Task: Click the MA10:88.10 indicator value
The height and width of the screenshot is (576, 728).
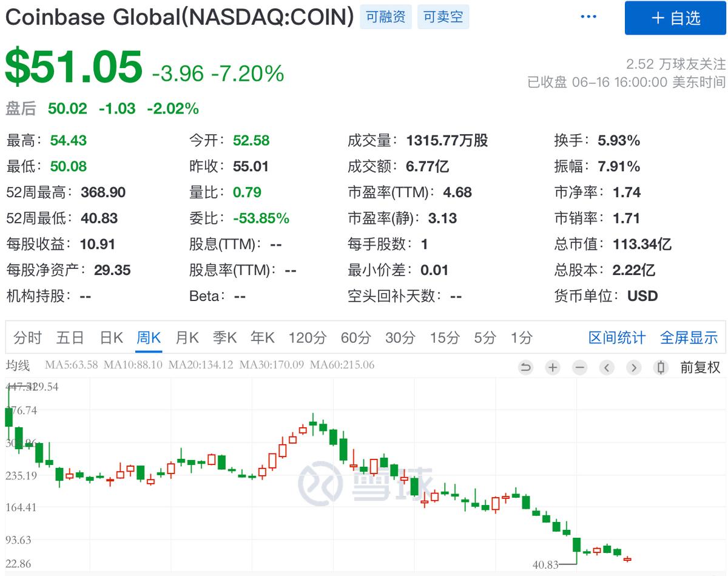Action: 133,365
